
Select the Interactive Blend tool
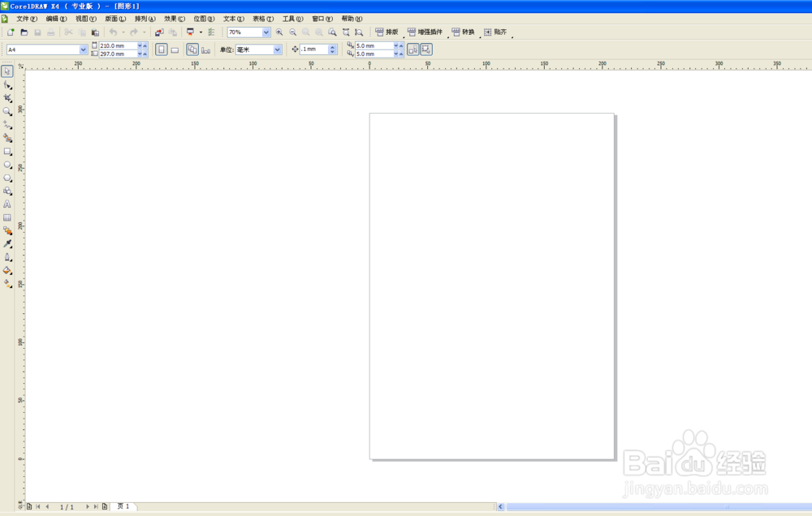(7, 231)
